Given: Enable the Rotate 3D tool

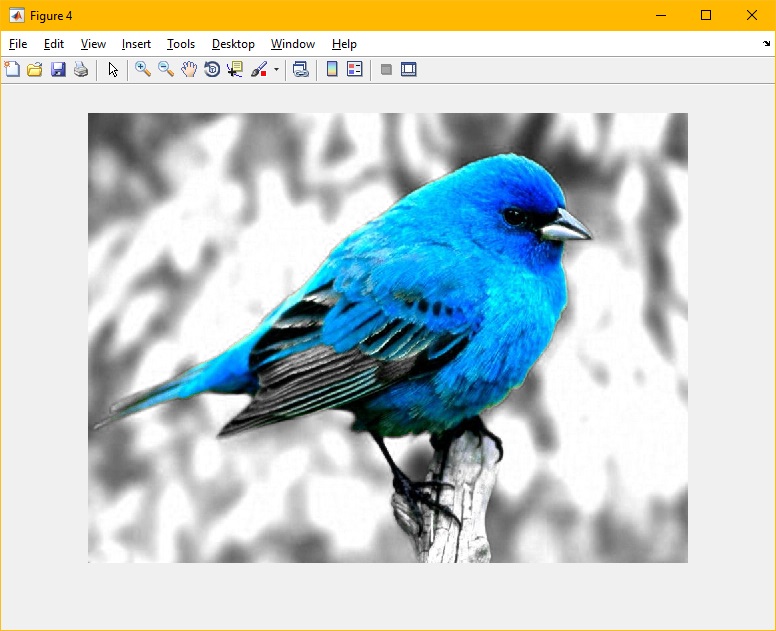Looking at the screenshot, I should (212, 69).
